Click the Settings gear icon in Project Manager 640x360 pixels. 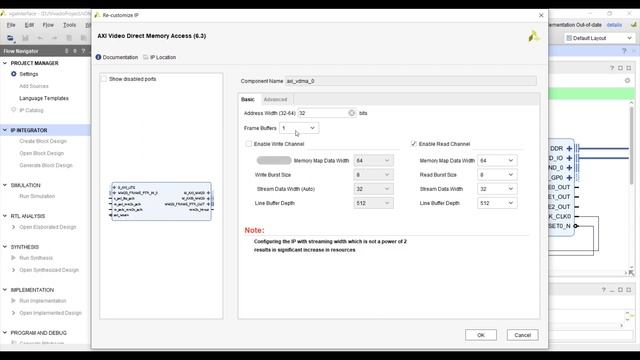[14, 74]
